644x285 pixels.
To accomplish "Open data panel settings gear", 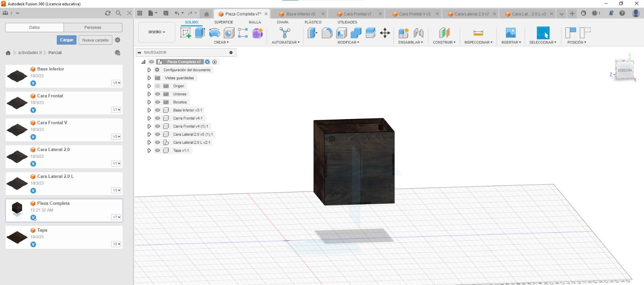I will [x=118, y=40].
